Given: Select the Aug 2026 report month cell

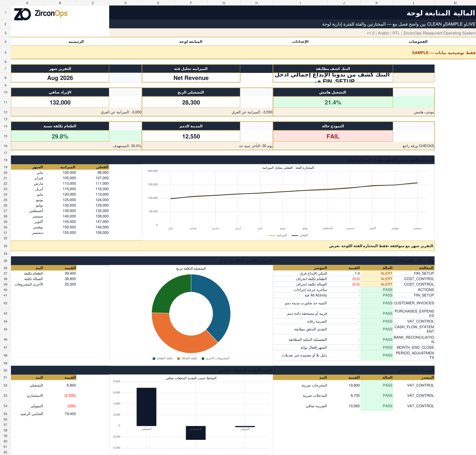Looking at the screenshot, I should 60,78.
